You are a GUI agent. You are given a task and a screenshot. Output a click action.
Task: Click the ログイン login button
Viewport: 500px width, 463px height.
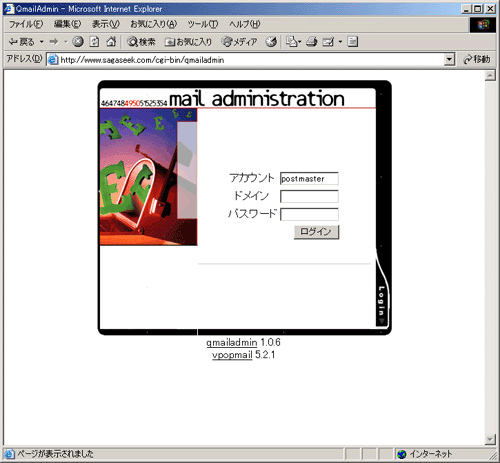(316, 232)
